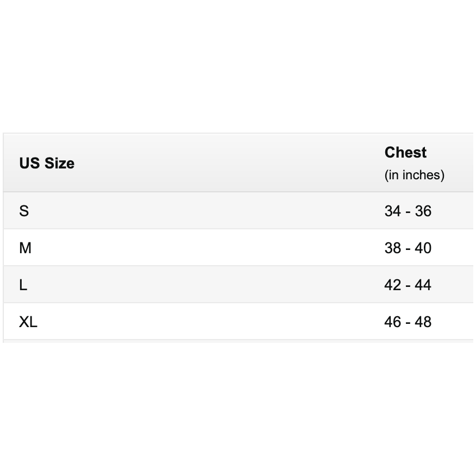Click the number 38 in the M row
This screenshot has width=476, height=476.
392,248
